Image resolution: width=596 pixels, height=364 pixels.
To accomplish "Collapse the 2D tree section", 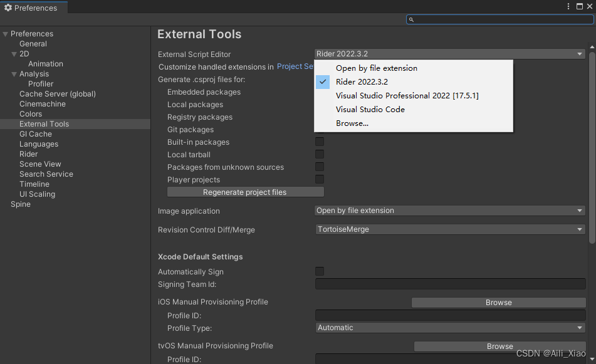I will pos(14,54).
